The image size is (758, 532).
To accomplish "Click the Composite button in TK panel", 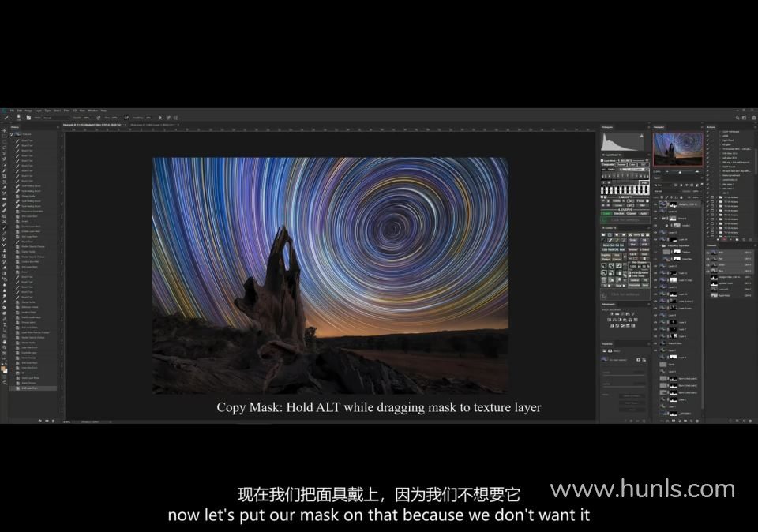I will (607, 165).
